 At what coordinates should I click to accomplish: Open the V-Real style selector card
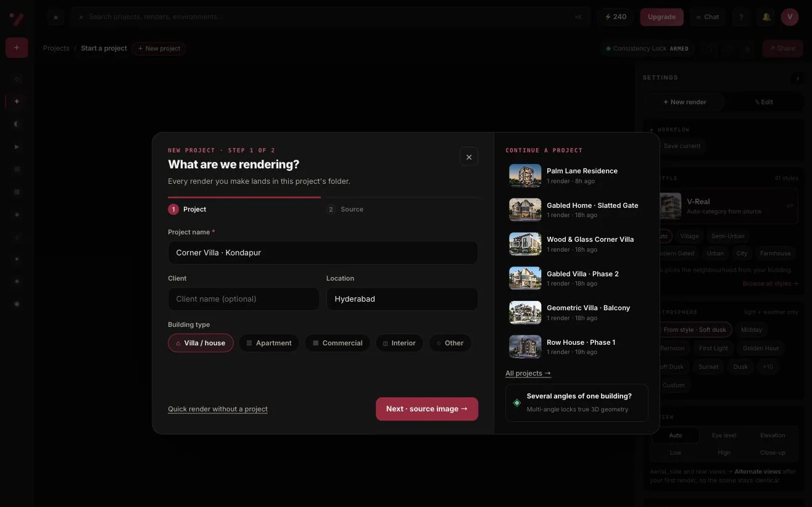[x=726, y=206]
